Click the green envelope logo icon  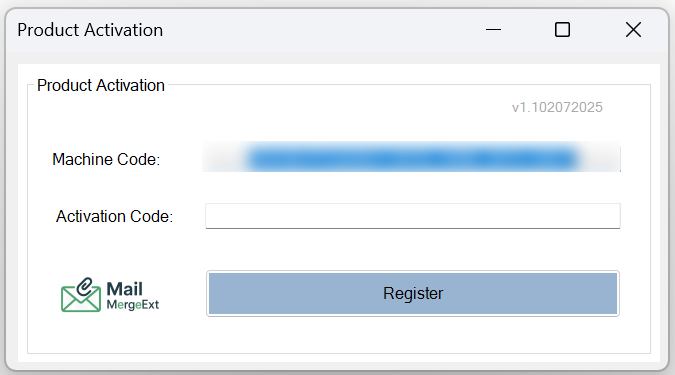click(x=81, y=295)
